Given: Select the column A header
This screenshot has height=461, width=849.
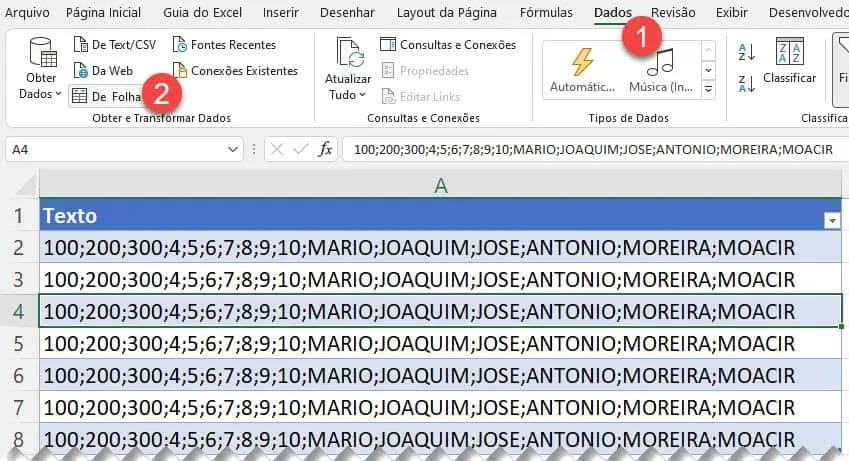Looking at the screenshot, I should 440,186.
